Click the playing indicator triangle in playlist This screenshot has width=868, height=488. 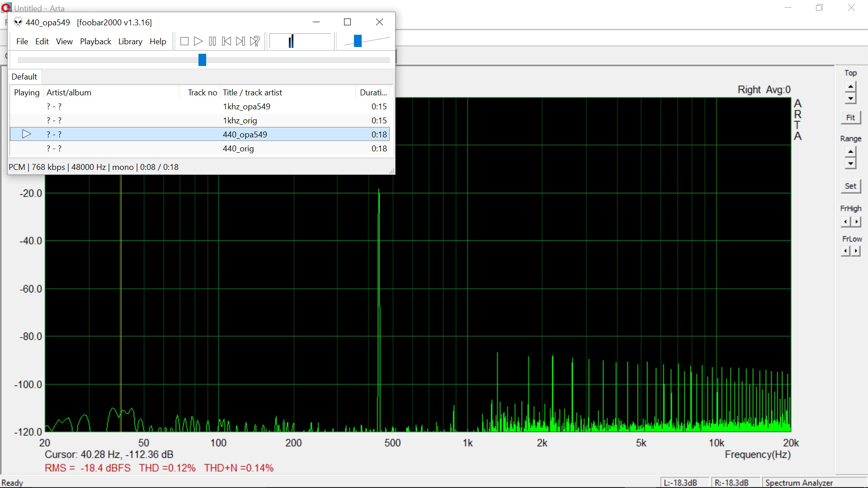point(27,134)
